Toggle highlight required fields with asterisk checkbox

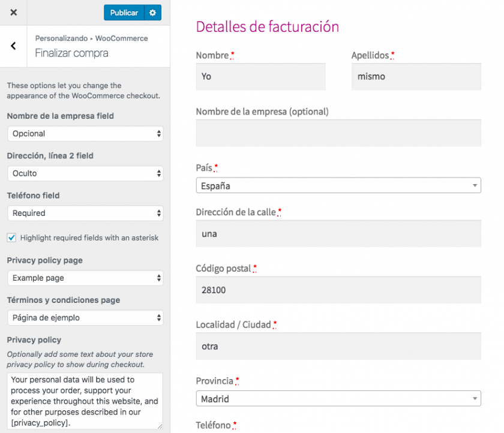(x=11, y=237)
